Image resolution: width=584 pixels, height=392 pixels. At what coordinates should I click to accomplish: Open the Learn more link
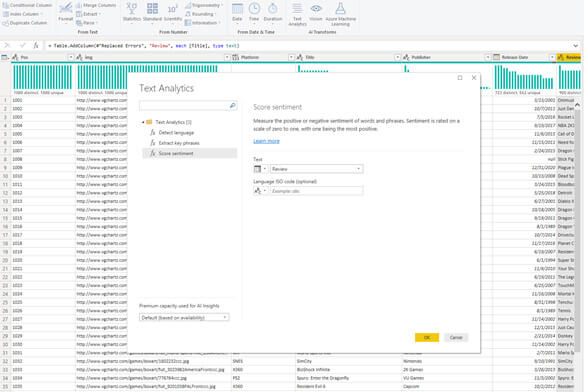pos(266,141)
